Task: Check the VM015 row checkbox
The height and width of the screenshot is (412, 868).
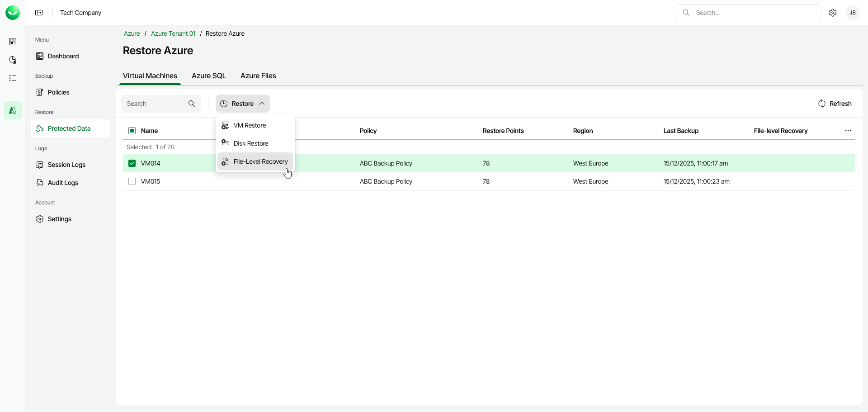Action: pos(132,181)
